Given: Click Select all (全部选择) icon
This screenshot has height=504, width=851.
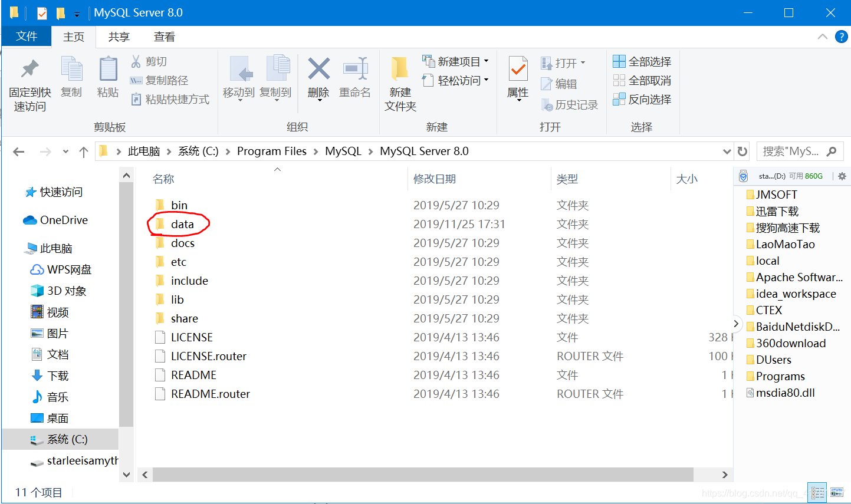Looking at the screenshot, I should pyautogui.click(x=619, y=61).
